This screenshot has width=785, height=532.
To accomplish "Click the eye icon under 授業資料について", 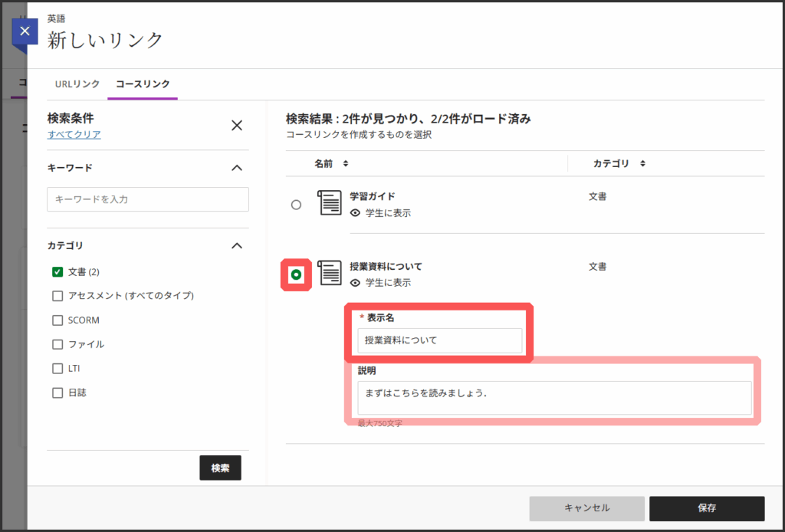I will pyautogui.click(x=355, y=283).
